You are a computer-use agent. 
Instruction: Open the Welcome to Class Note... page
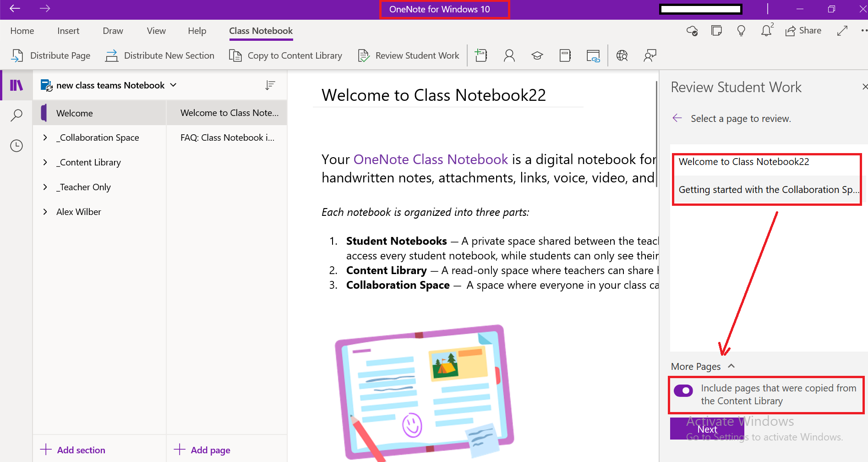click(x=227, y=113)
